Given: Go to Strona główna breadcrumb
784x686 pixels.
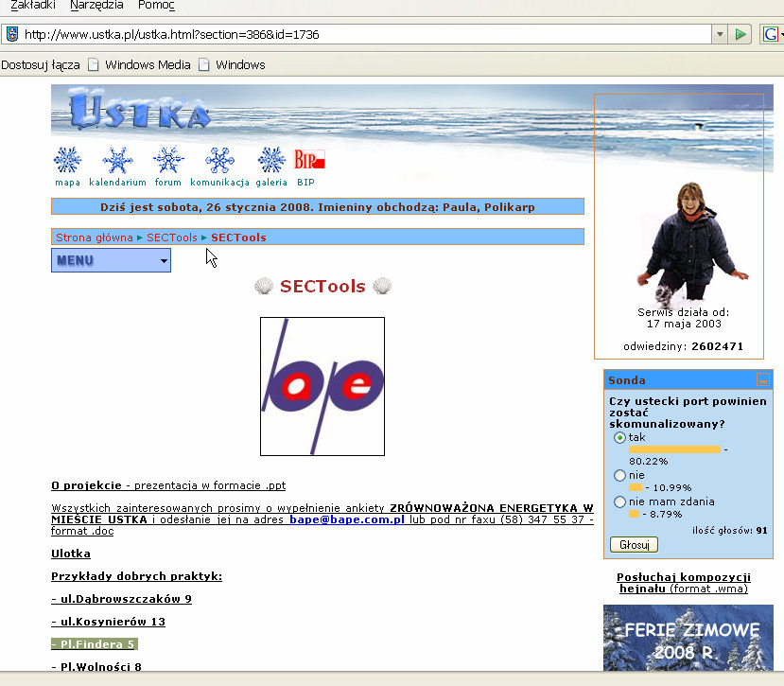Looking at the screenshot, I should pos(95,237).
